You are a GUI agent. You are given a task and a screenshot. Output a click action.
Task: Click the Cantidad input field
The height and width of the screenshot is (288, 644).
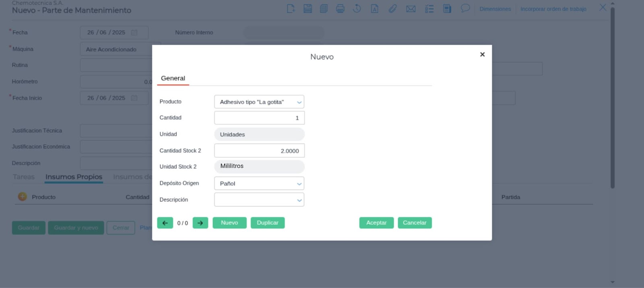point(259,118)
